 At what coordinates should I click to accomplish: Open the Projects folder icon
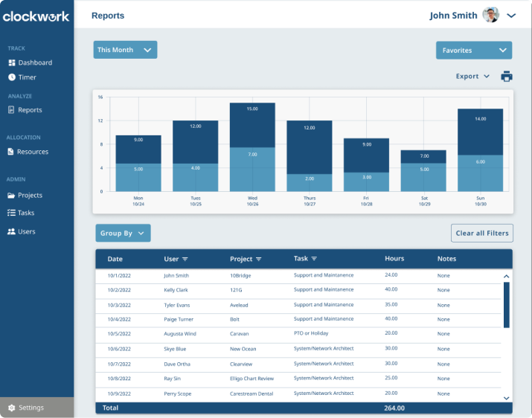(x=11, y=196)
